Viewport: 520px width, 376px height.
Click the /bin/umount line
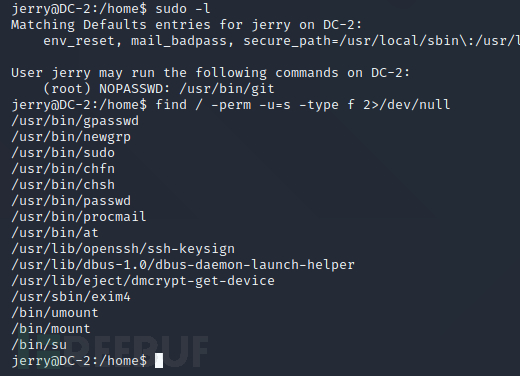[x=55, y=313]
